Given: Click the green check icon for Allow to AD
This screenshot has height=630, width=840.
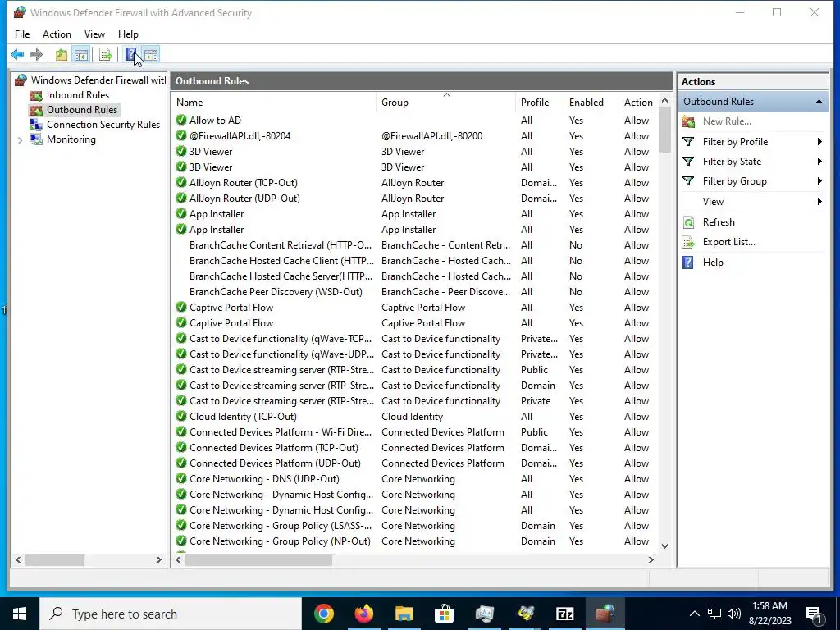Looking at the screenshot, I should pos(181,120).
